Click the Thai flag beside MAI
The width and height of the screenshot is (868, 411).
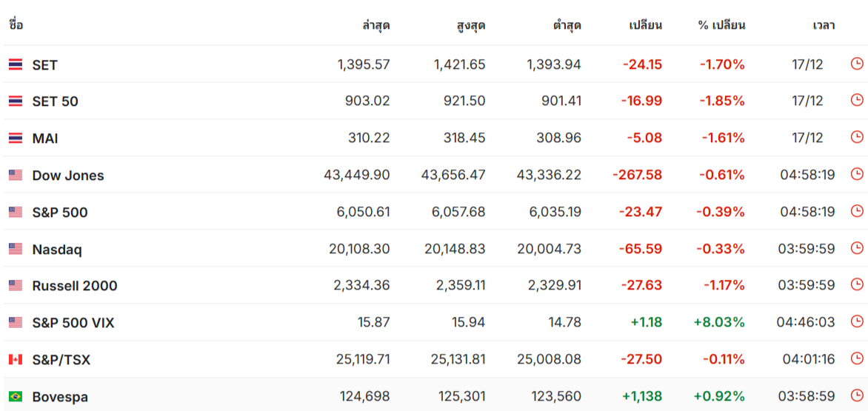(16, 138)
